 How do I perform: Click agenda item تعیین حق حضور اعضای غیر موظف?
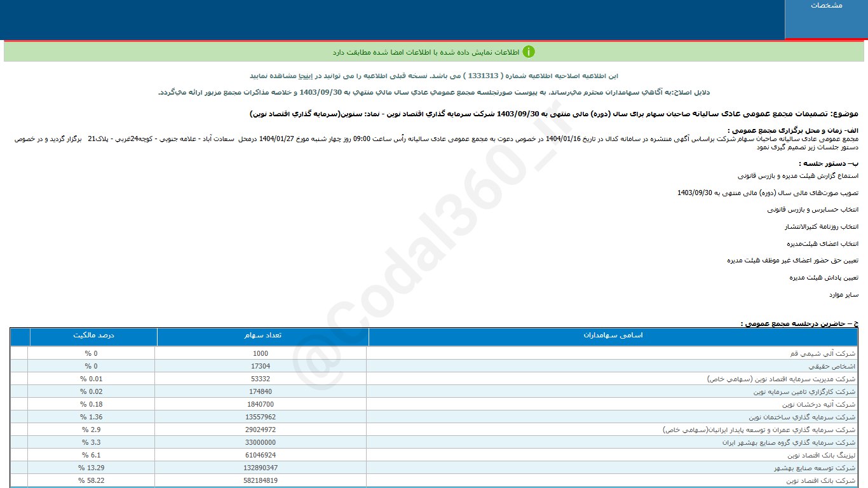(x=792, y=261)
